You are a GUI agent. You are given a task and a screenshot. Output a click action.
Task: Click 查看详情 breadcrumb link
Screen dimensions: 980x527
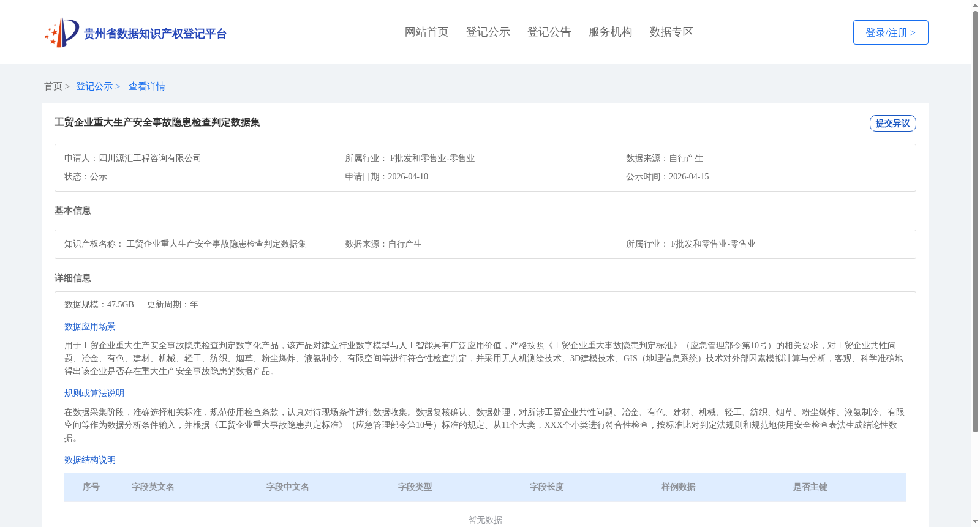click(147, 86)
